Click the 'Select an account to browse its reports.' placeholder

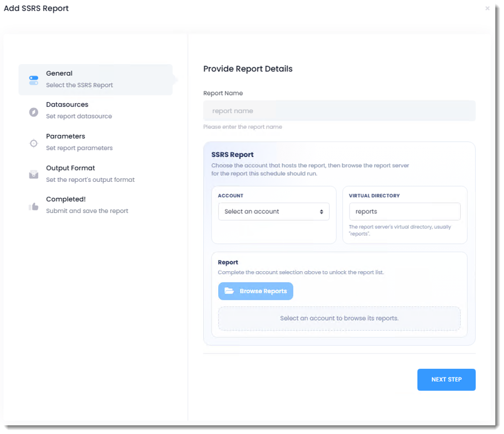coord(340,318)
